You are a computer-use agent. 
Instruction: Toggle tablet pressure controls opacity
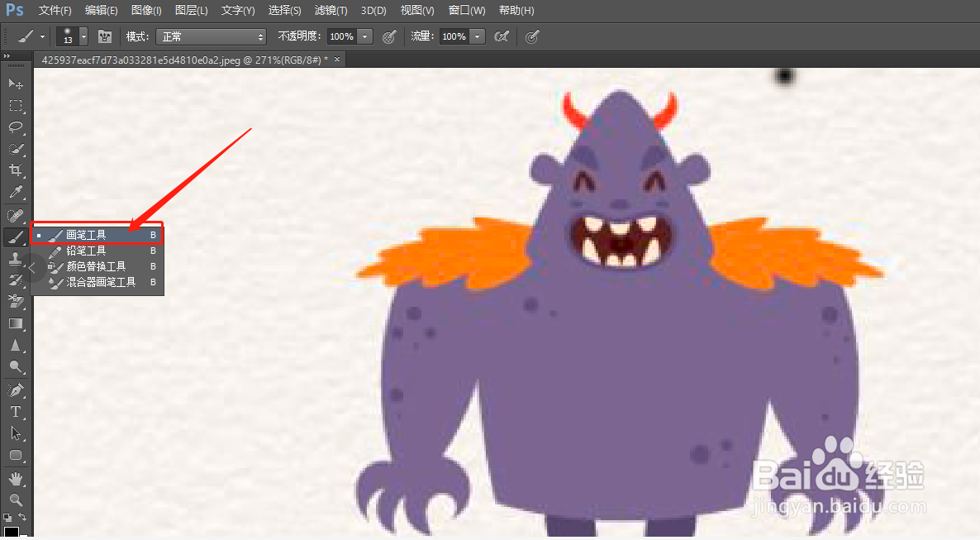[x=388, y=37]
